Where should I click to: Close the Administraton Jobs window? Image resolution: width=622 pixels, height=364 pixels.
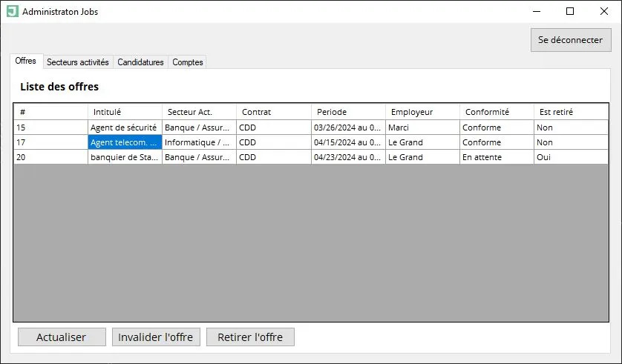(603, 11)
